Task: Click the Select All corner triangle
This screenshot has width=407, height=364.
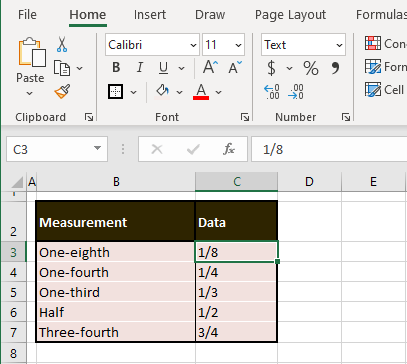Action: tap(17, 182)
